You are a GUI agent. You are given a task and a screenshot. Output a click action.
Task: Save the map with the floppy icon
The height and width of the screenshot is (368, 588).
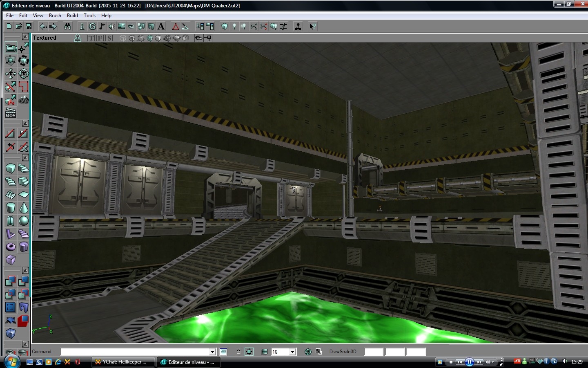coord(29,26)
